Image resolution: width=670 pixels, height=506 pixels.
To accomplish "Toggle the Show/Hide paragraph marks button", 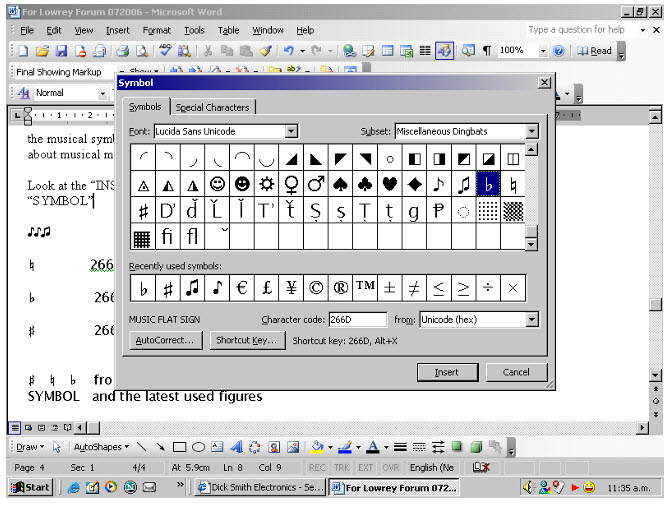I will pos(487,51).
